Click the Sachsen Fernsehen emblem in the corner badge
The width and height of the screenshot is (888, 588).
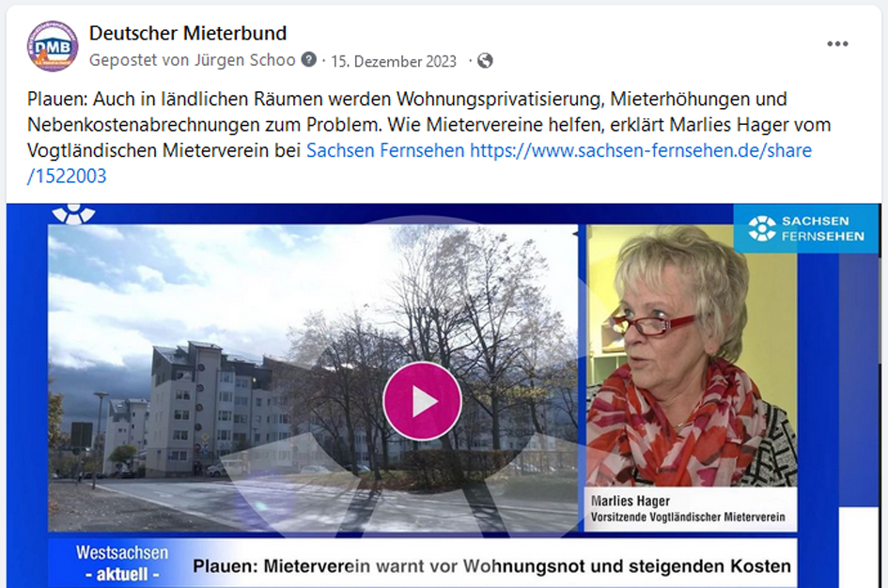tap(762, 228)
